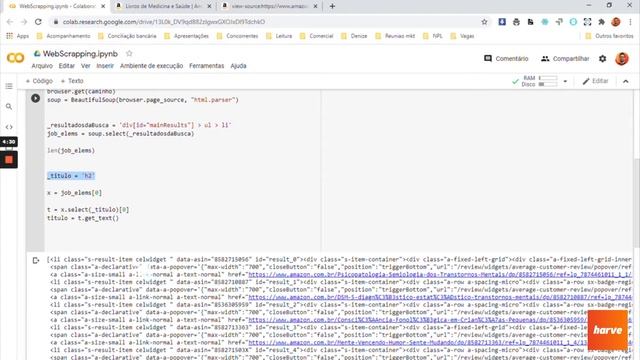Open the Conciliação bancária bookmark folder

tap(127, 36)
